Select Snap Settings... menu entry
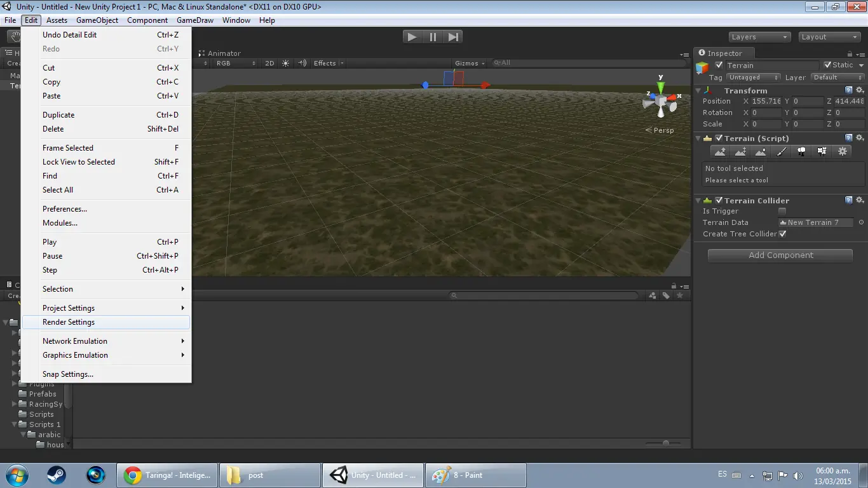 point(106,374)
